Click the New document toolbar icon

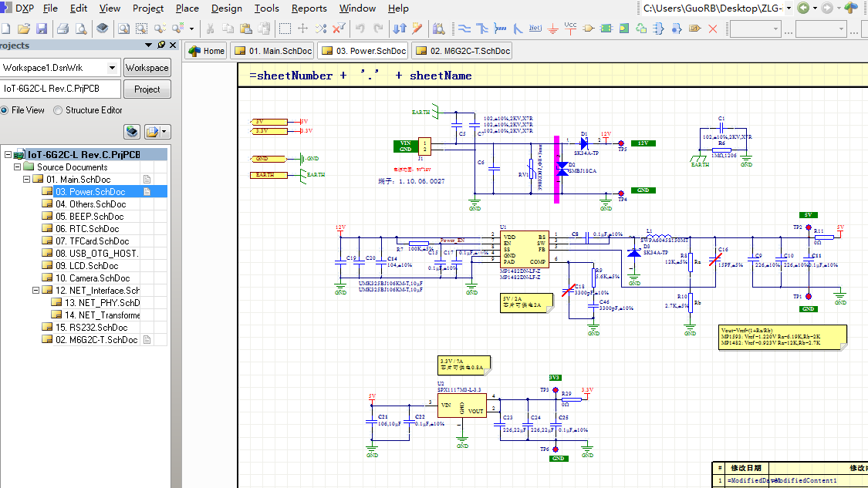point(5,29)
